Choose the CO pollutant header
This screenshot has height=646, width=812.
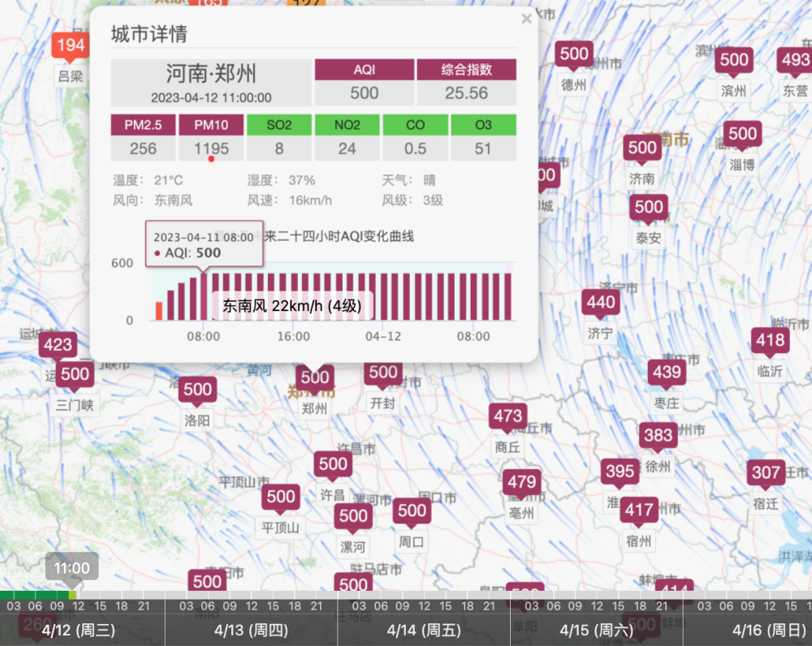(x=415, y=125)
